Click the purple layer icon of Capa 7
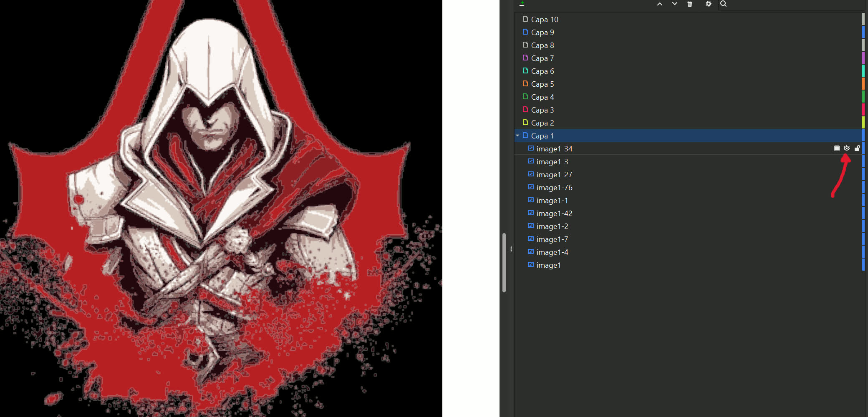This screenshot has width=868, height=417. (525, 58)
